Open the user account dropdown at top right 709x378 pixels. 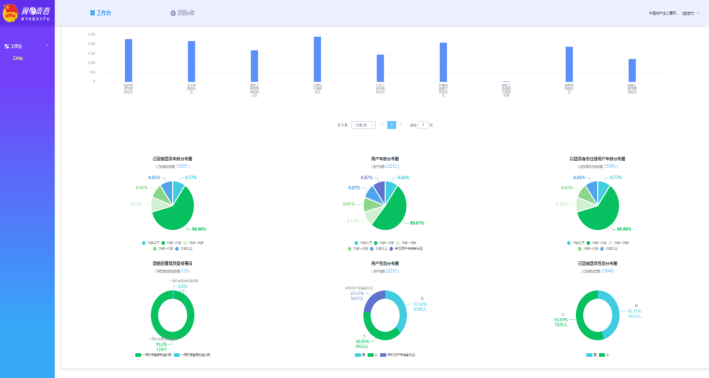tap(674, 14)
